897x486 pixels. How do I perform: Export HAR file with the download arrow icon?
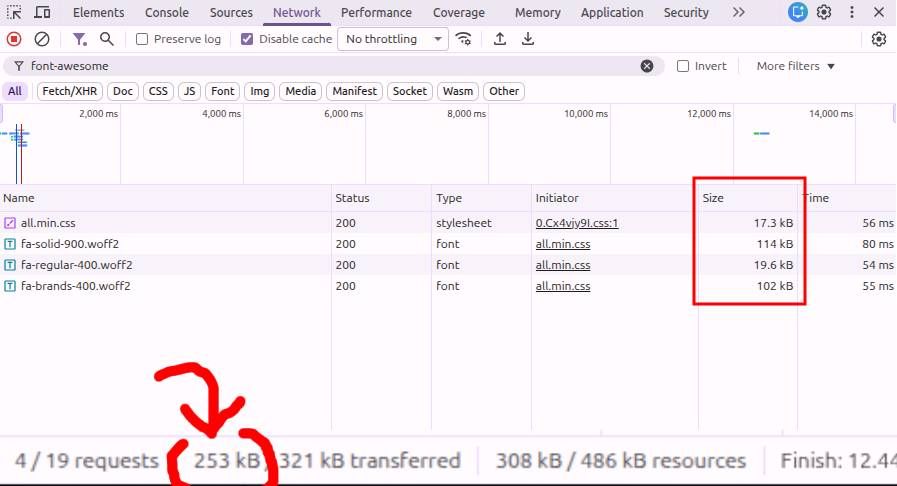click(527, 39)
